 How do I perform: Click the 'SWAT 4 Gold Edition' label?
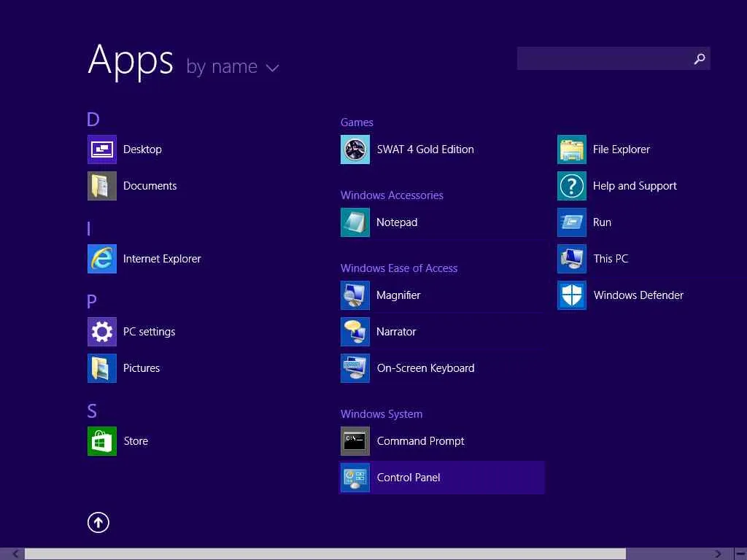click(425, 149)
